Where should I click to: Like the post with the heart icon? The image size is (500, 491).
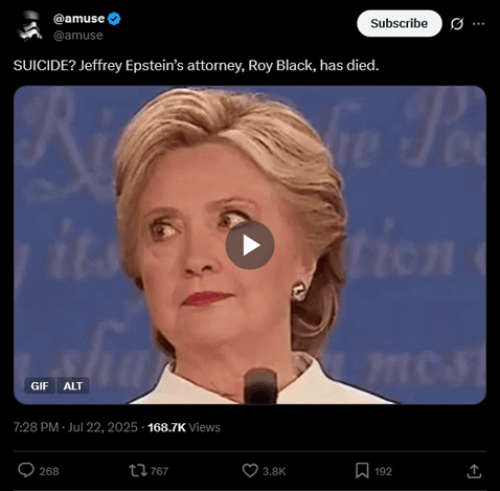(250, 471)
